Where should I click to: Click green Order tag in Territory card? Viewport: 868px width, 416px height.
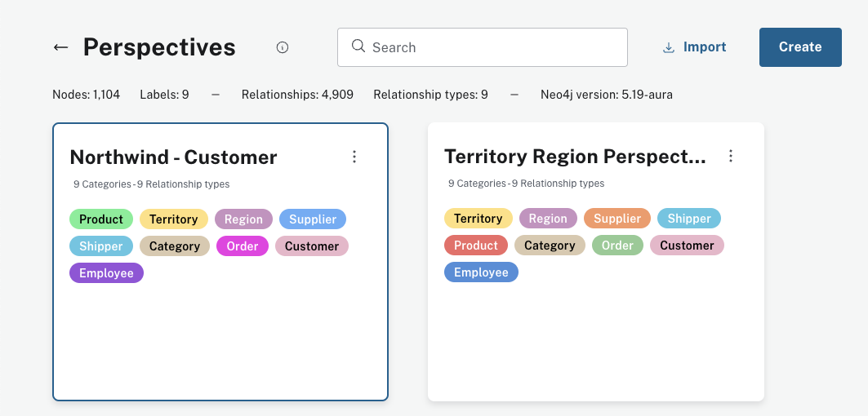pos(617,246)
